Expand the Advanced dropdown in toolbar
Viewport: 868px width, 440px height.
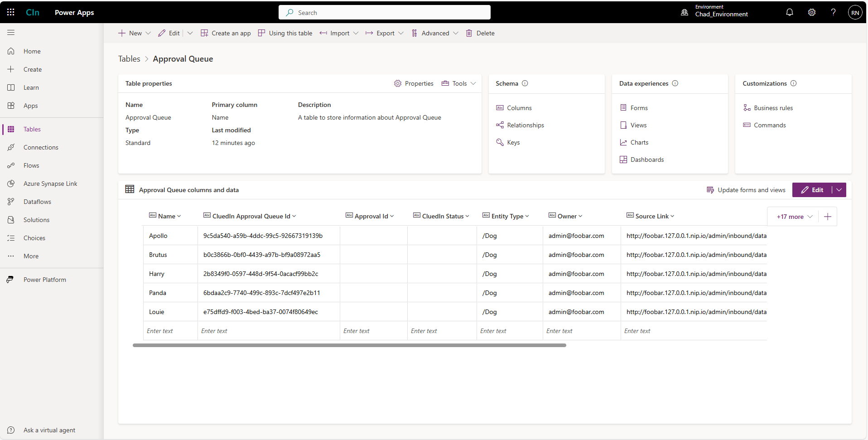[456, 33]
